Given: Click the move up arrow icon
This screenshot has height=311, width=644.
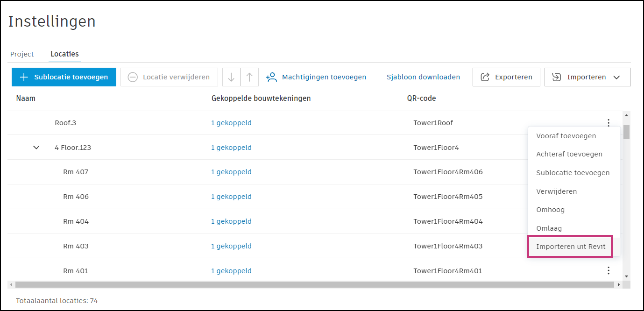Looking at the screenshot, I should pos(249,77).
